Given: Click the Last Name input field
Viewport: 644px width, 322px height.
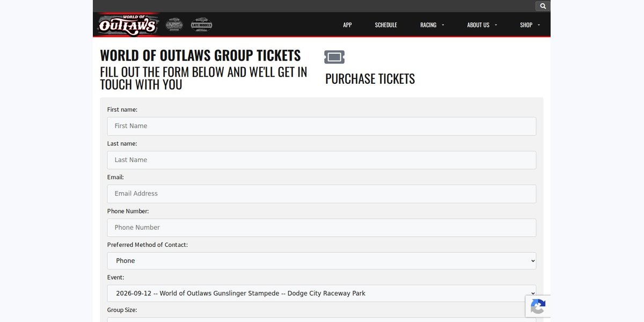Looking at the screenshot, I should 321,160.
